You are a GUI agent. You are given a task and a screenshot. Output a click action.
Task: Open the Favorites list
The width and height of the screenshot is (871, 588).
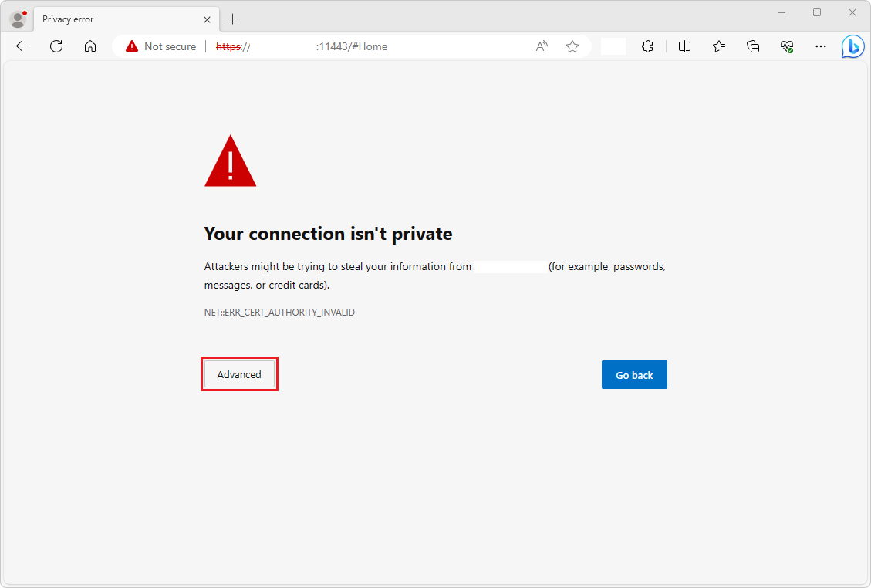coord(719,46)
